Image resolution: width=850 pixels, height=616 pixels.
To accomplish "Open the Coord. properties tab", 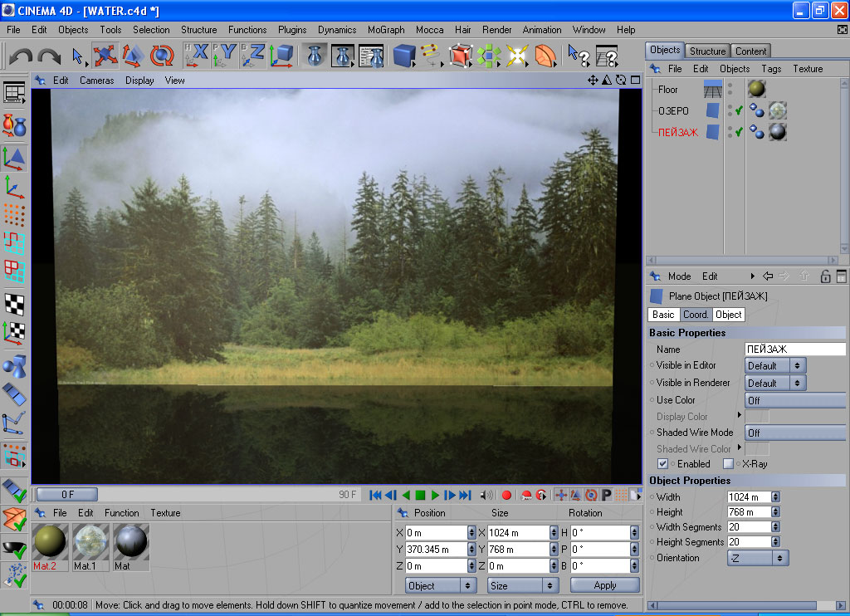I will tap(696, 315).
